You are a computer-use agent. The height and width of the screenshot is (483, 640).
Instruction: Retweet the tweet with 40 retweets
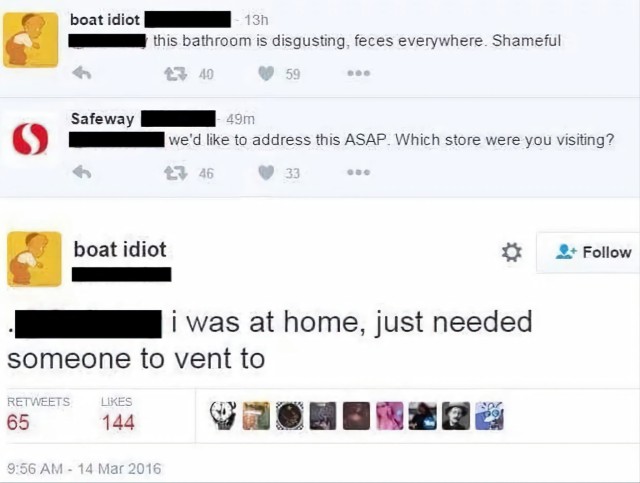click(176, 74)
